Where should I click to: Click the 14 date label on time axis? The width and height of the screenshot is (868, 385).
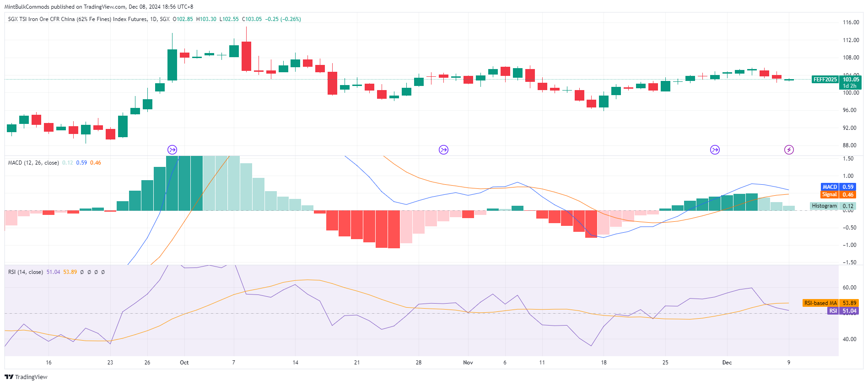296,363
